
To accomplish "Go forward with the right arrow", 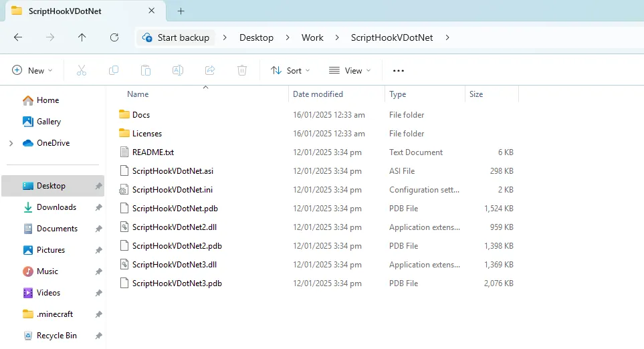I will coord(50,37).
